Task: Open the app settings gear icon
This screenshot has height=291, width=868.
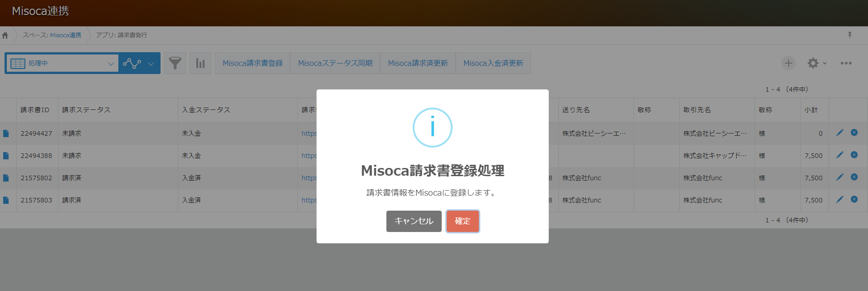Action: tap(813, 63)
